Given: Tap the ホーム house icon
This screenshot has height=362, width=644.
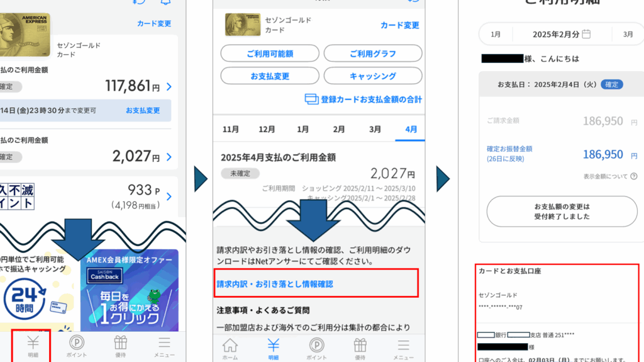Looking at the screenshot, I should 230,348.
